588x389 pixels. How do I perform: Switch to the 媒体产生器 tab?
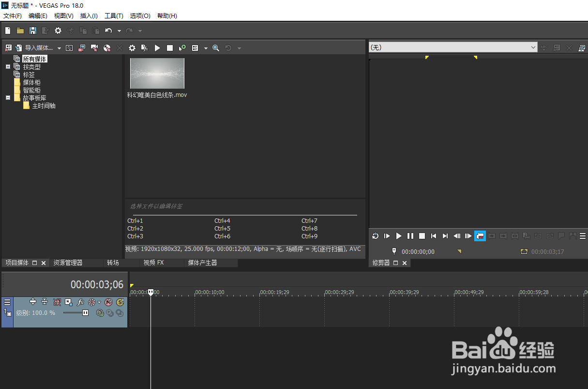pyautogui.click(x=202, y=263)
